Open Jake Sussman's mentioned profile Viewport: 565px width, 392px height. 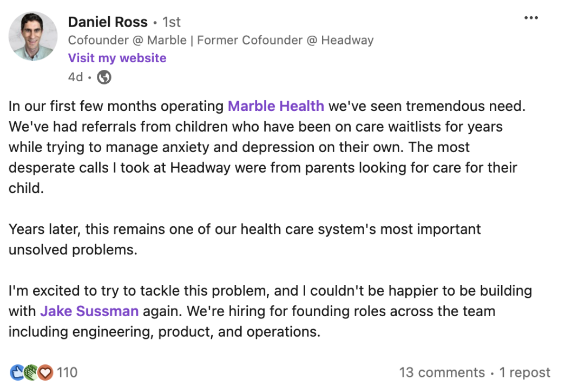89,311
